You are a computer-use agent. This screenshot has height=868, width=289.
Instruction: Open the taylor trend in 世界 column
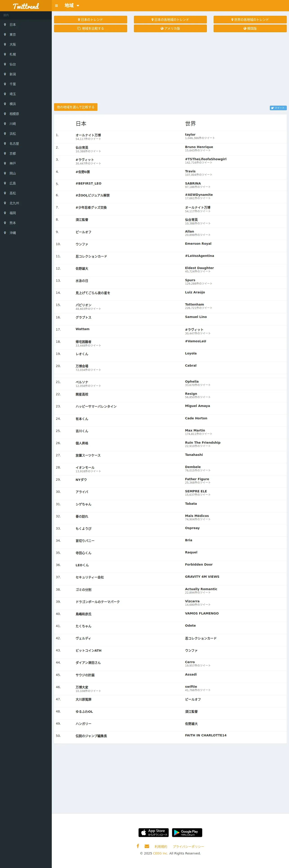pos(190,135)
